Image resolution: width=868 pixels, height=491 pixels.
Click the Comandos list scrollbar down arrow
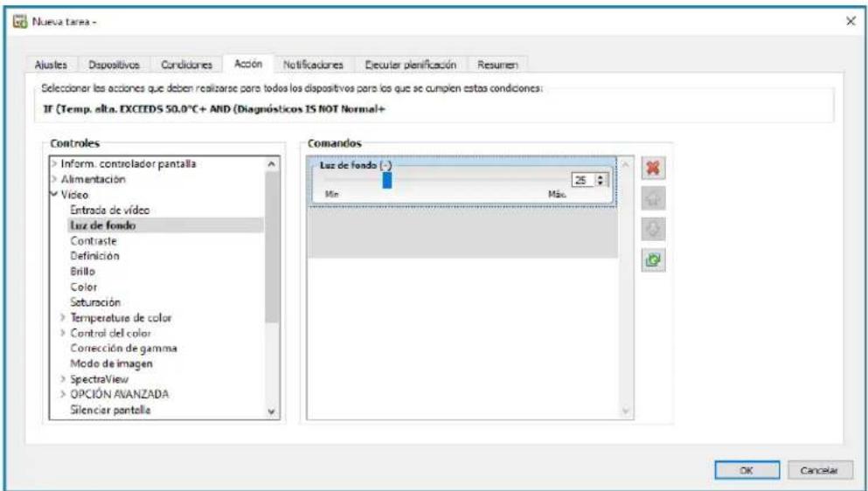pos(626,411)
